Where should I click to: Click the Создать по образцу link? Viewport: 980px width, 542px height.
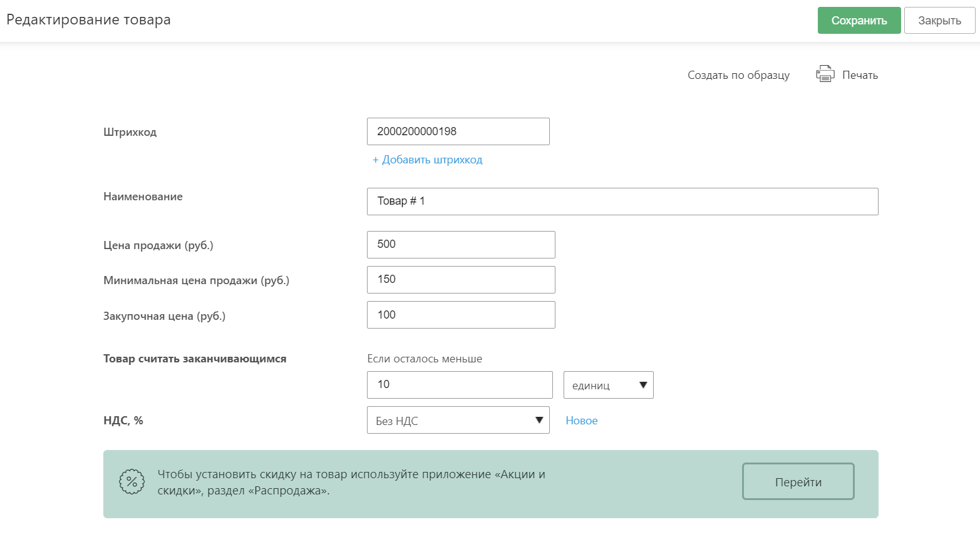tap(738, 75)
